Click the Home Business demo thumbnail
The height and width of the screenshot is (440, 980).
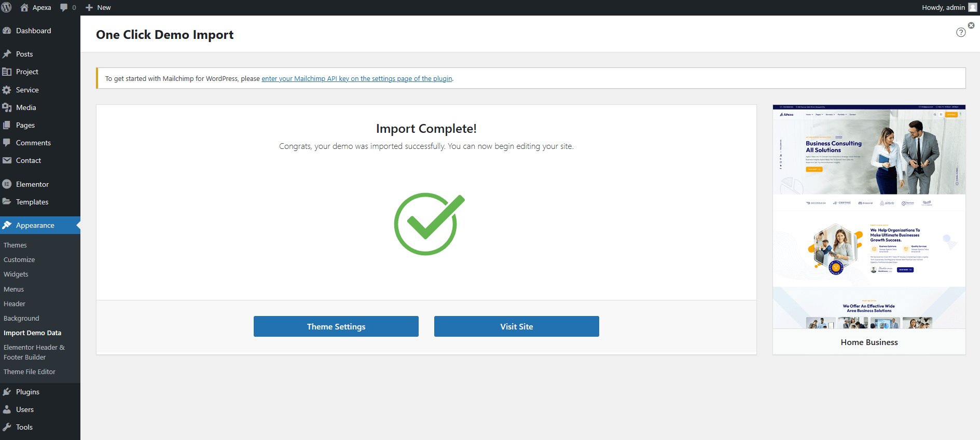869,217
